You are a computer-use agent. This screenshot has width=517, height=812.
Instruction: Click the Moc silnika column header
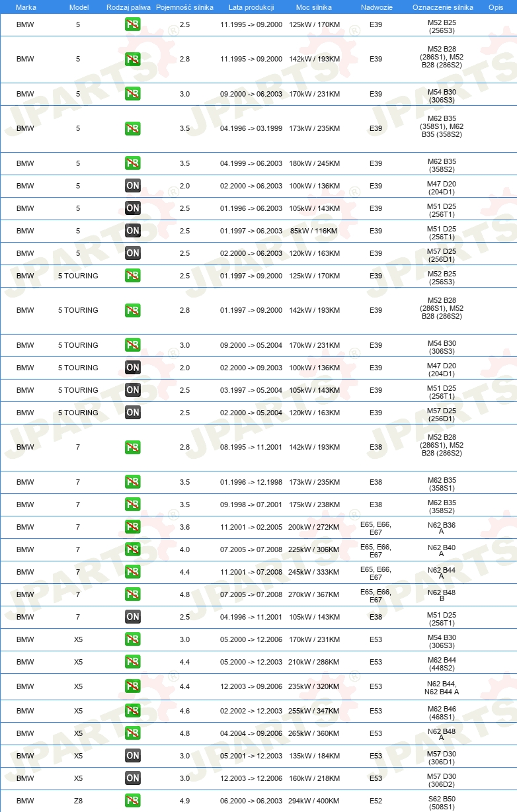pos(314,7)
